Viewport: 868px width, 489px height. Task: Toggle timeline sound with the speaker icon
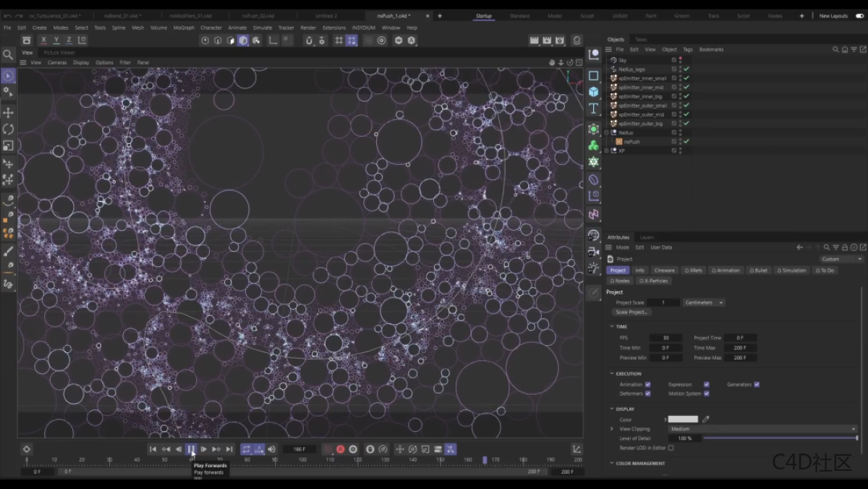click(x=273, y=449)
